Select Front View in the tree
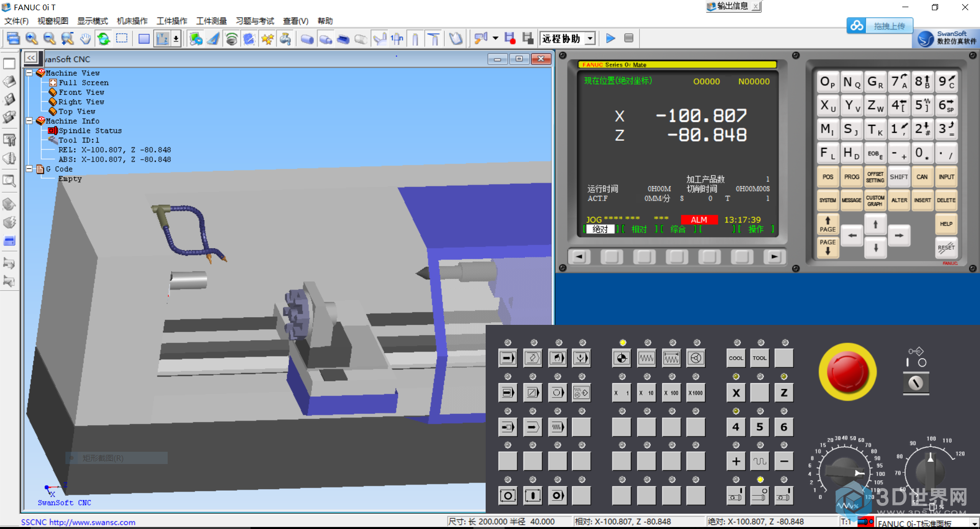 click(x=81, y=93)
